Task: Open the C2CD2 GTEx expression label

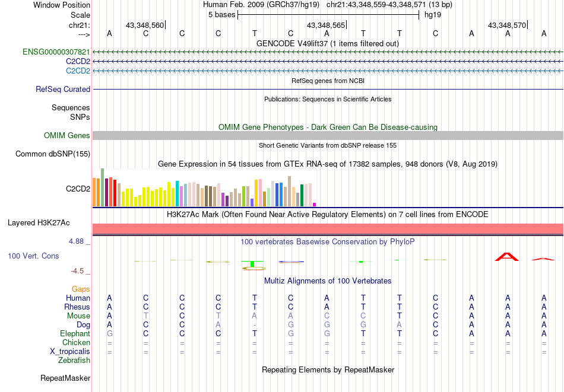Action: tap(78, 189)
